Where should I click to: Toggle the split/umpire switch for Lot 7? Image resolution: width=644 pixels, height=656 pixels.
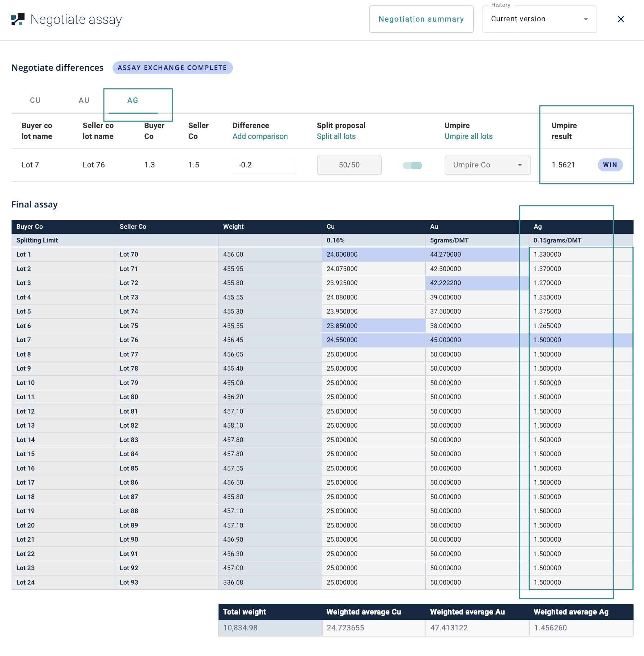(413, 165)
